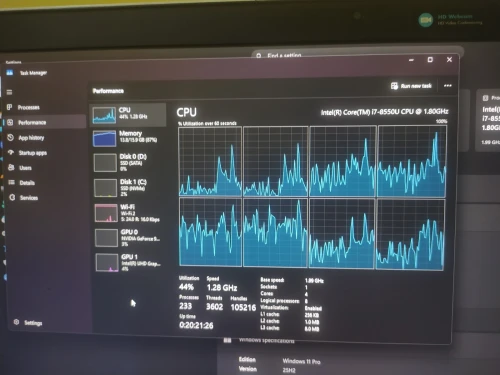
Task: Click the App history clock icon
Action: pos(10,137)
